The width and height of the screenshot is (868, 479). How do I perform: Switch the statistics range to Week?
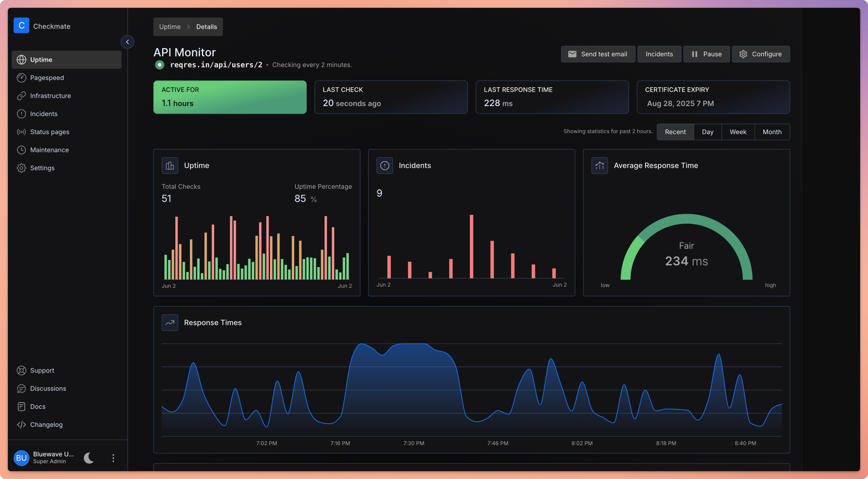738,132
